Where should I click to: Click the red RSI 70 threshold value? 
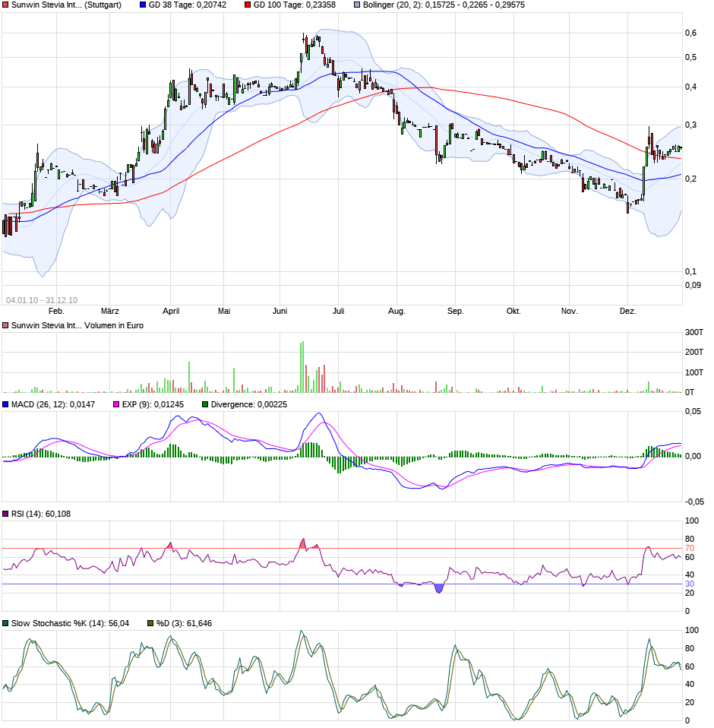[x=690, y=549]
